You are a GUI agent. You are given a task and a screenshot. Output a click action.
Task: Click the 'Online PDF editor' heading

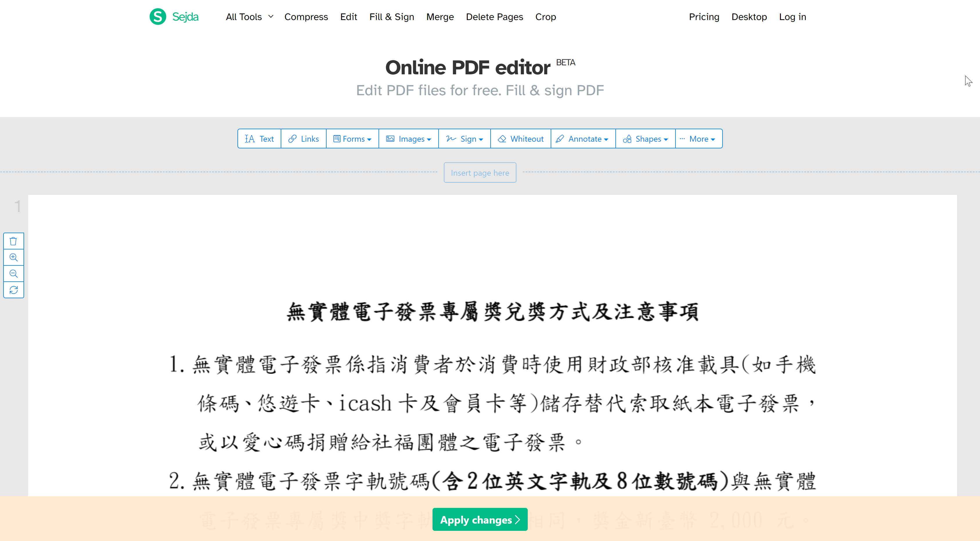point(468,68)
